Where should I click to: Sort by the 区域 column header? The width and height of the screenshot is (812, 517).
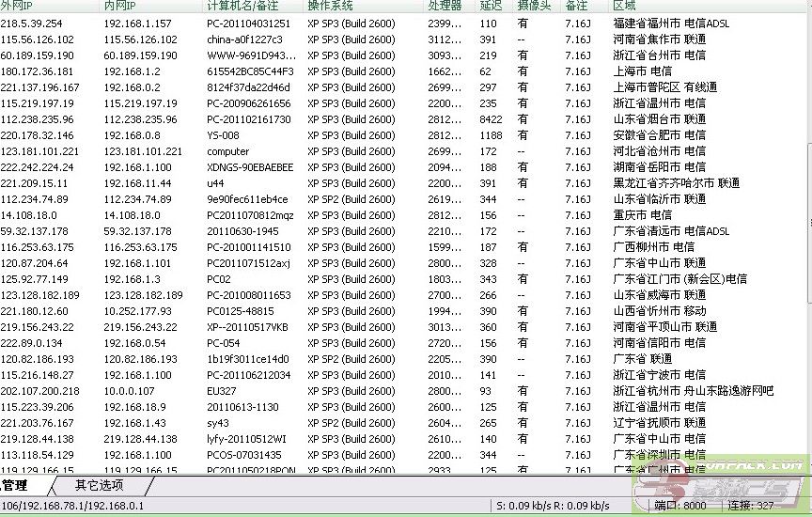tap(624, 6)
